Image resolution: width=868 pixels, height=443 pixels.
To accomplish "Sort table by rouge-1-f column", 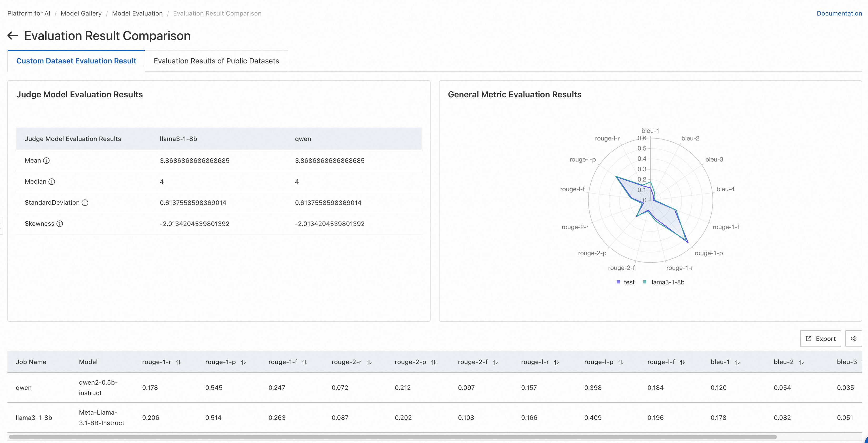I will [305, 362].
